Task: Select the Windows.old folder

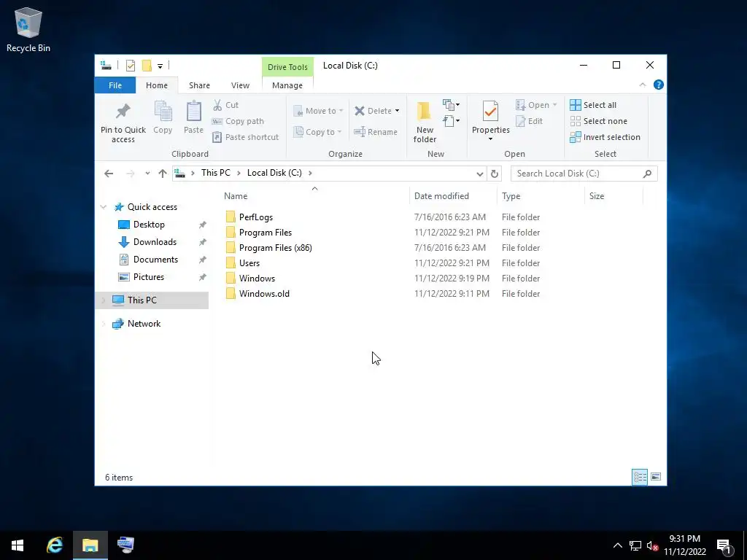Action: (x=264, y=294)
